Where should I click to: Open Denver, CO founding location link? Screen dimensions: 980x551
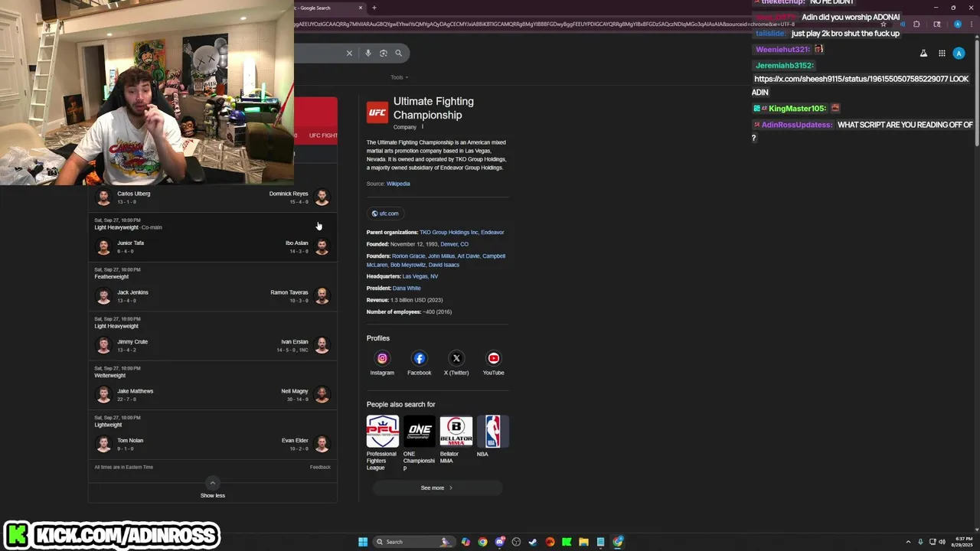coord(454,244)
